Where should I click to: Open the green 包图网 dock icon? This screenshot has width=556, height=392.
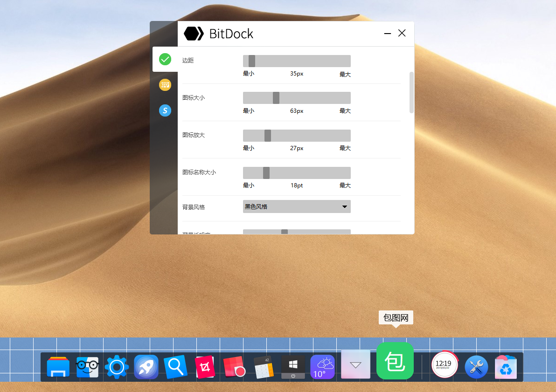[x=395, y=361]
